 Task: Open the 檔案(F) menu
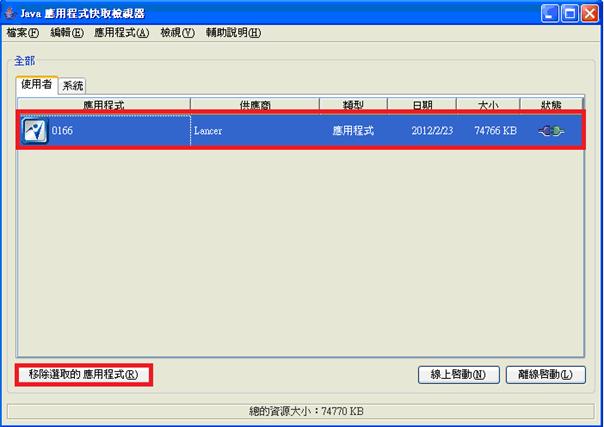point(23,32)
